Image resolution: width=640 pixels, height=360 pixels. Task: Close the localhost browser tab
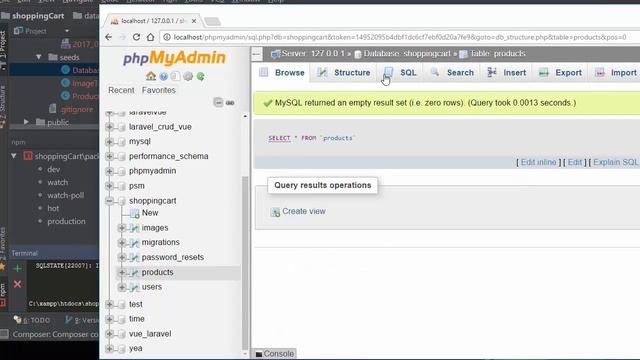click(x=194, y=21)
